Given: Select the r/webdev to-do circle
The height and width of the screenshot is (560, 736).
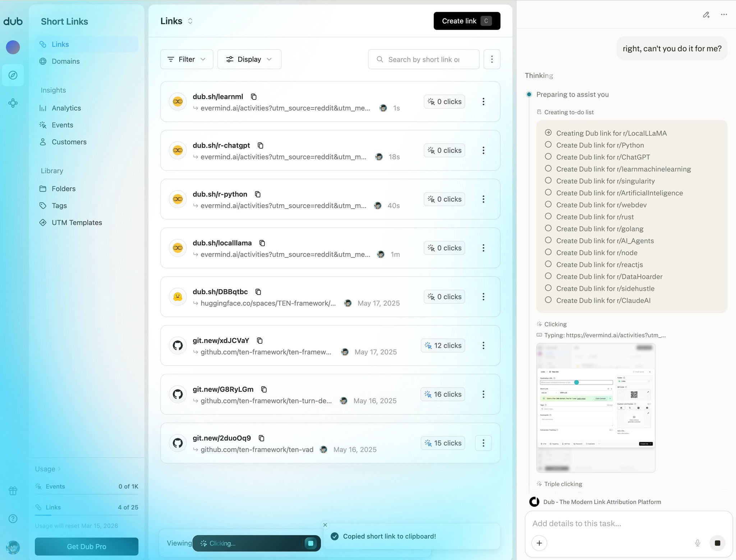Looking at the screenshot, I should (548, 204).
